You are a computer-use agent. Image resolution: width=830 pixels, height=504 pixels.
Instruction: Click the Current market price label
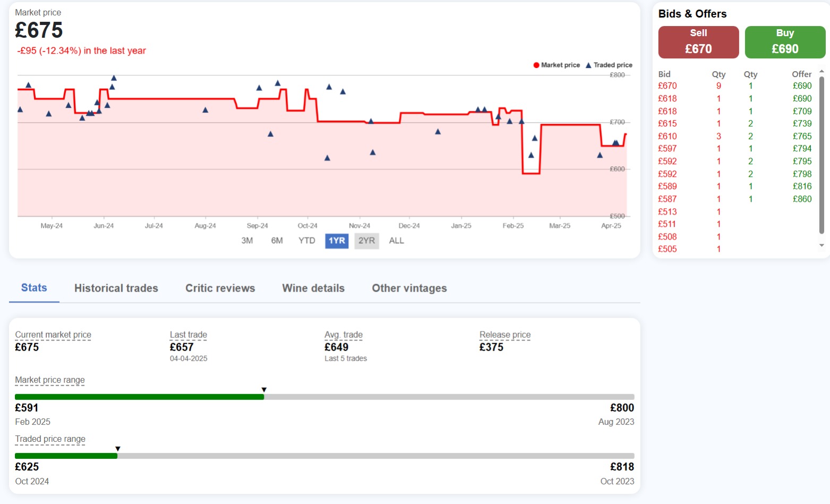pyautogui.click(x=53, y=335)
